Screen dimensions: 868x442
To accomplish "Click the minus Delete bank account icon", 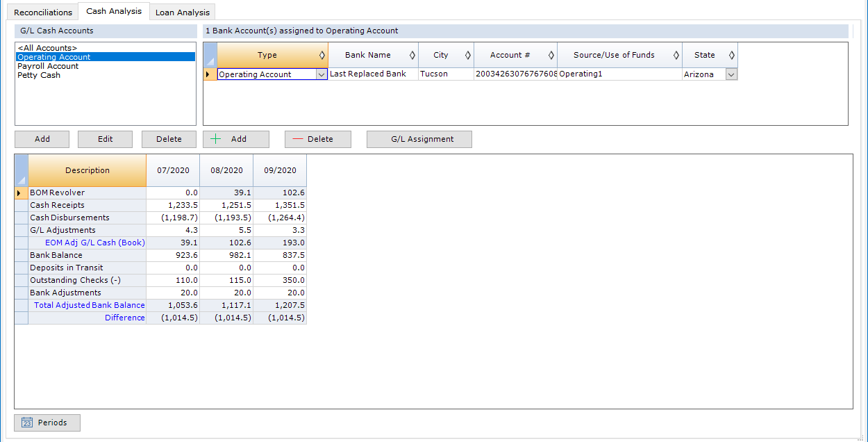I will tap(298, 139).
